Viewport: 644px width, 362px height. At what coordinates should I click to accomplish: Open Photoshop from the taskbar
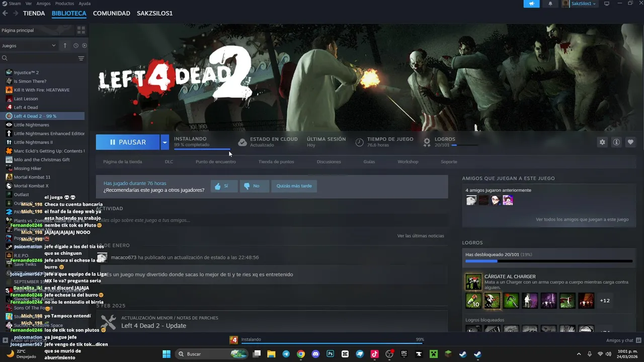coord(330,354)
